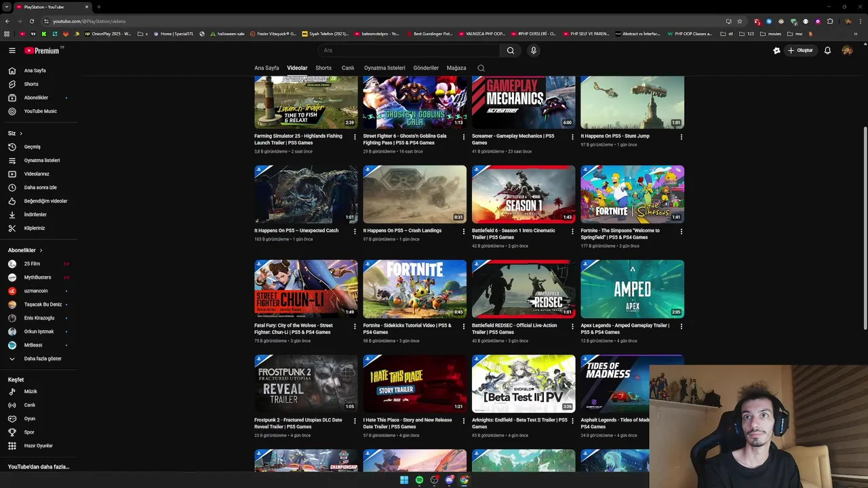
Task: Open the browser extensions puzzle icon
Action: [830, 21]
